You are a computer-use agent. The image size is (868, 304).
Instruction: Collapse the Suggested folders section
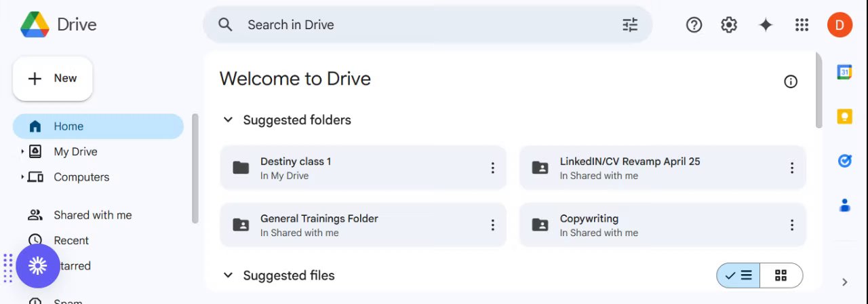coord(229,120)
